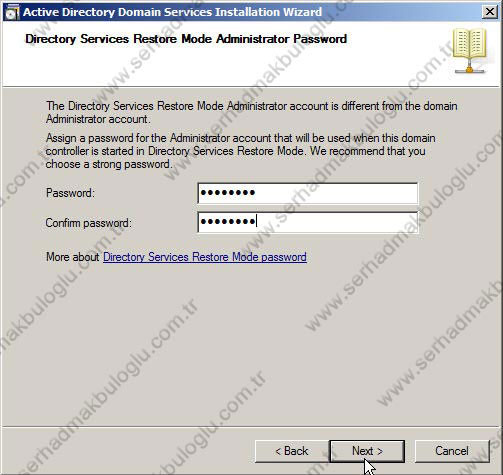
Task: Proceed with the Next button
Action: click(x=367, y=451)
